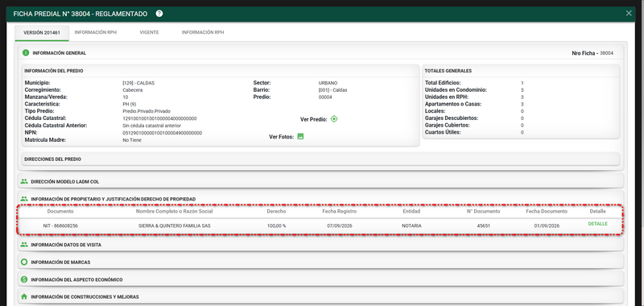Click the Ver Predio locate icon

334,119
